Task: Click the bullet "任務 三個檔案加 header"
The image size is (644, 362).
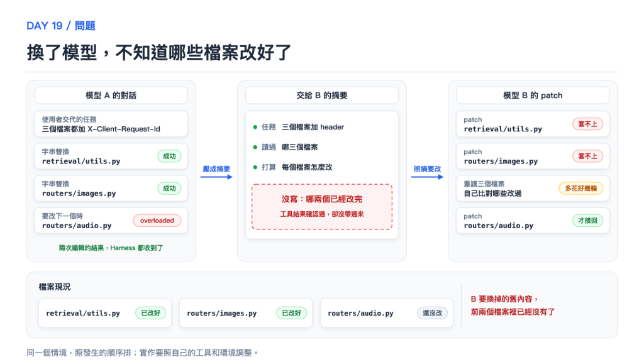Action: [299, 127]
